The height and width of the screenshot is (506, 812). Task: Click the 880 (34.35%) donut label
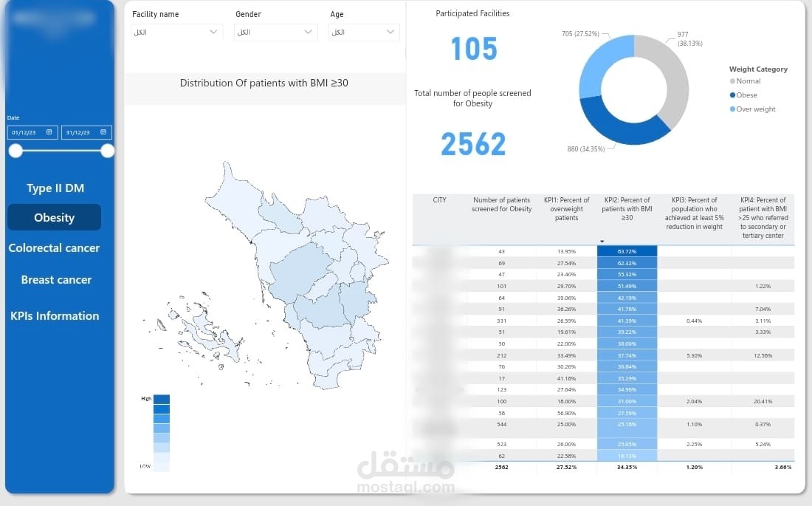(585, 148)
